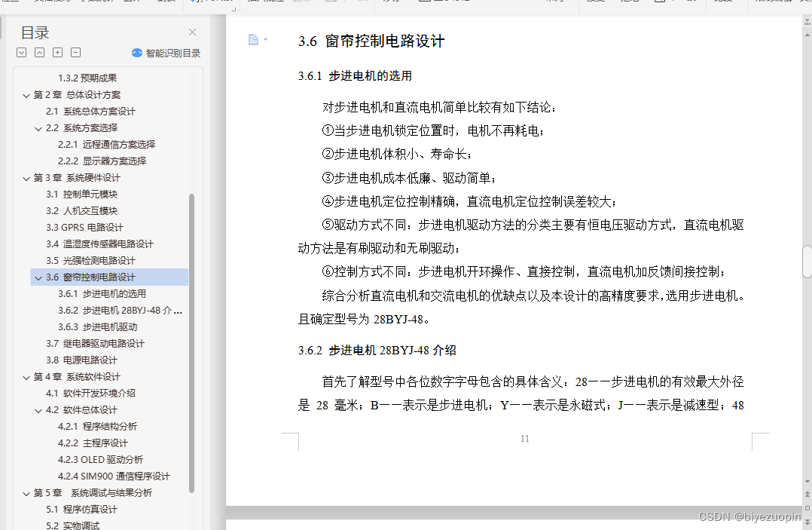Jump to 4.1 软件开发环境介绍
The width and height of the screenshot is (812, 530).
tap(90, 394)
